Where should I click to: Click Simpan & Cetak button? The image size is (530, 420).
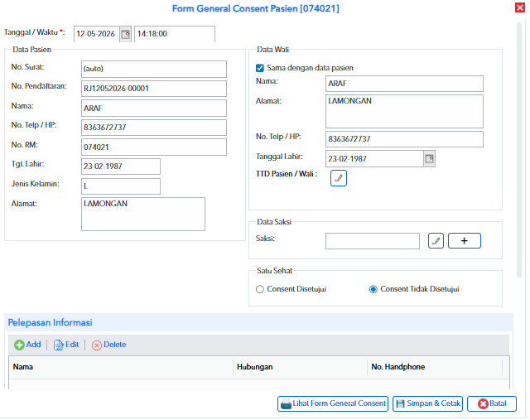click(427, 403)
